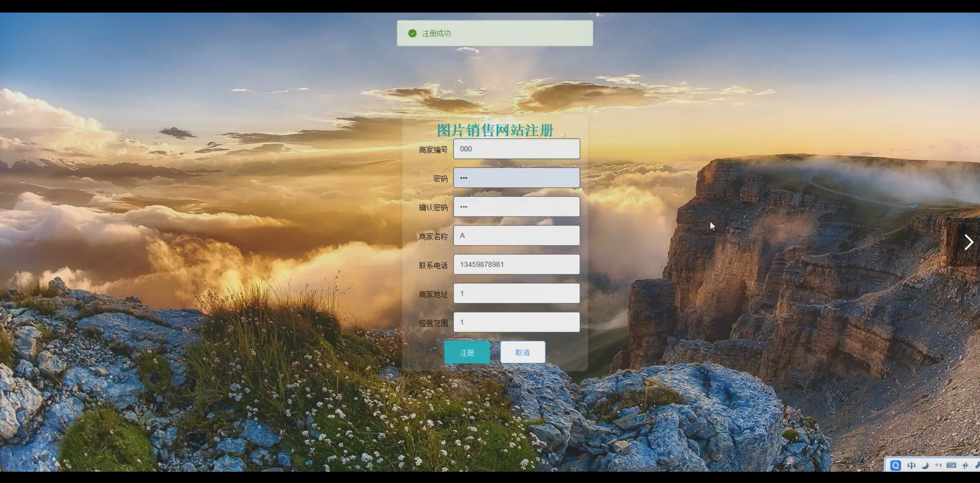Click the green success checkmark icon
This screenshot has width=980, height=483.
click(x=412, y=33)
